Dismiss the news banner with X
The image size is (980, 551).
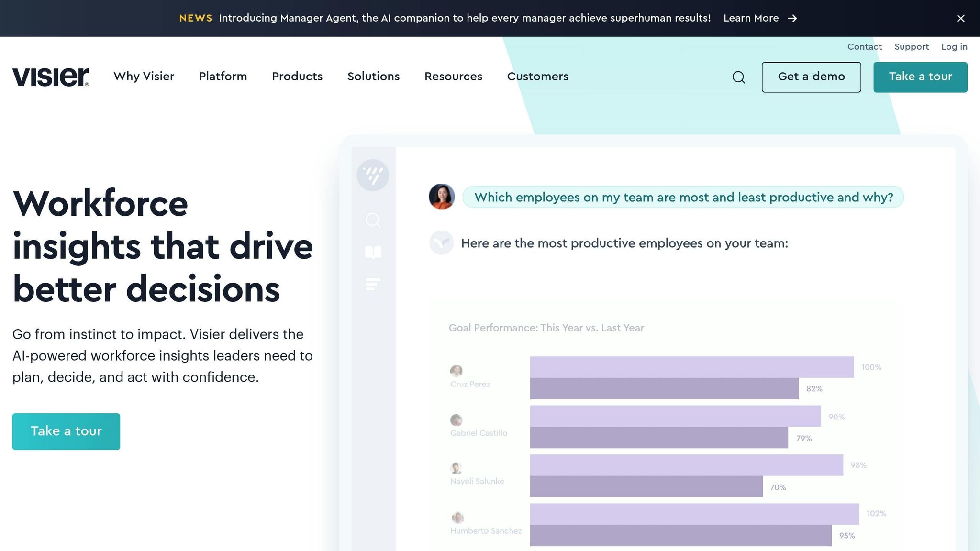click(960, 18)
